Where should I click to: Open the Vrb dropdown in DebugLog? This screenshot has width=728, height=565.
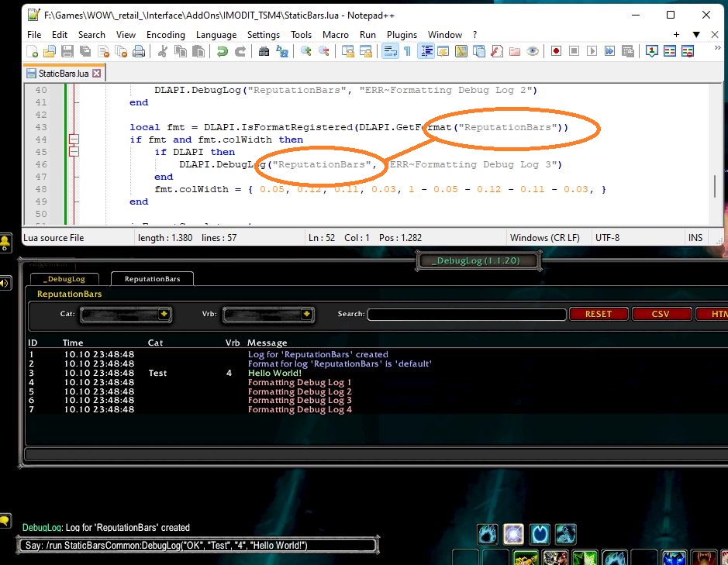268,315
